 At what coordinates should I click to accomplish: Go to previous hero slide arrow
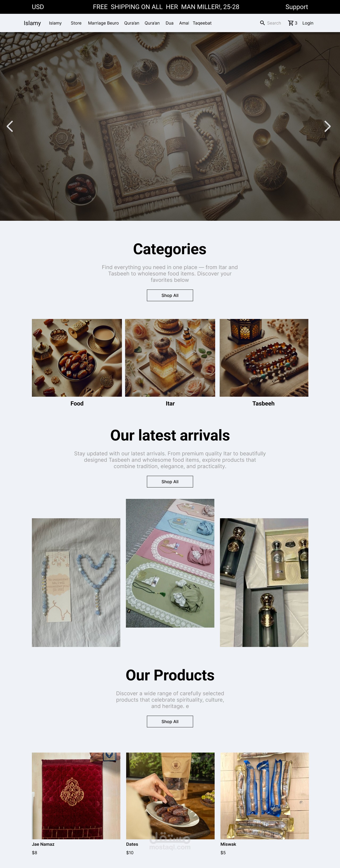[10, 126]
